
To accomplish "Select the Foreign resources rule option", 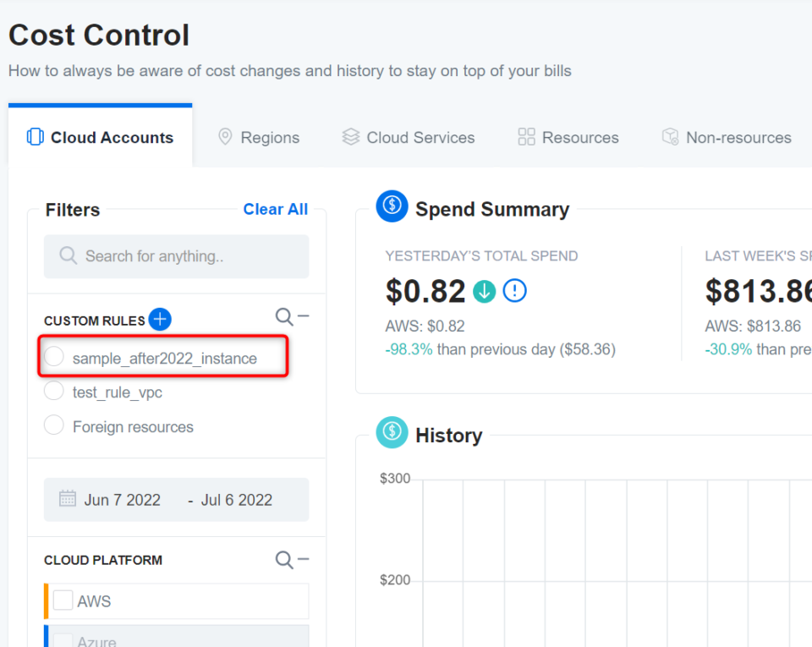I will coord(54,426).
